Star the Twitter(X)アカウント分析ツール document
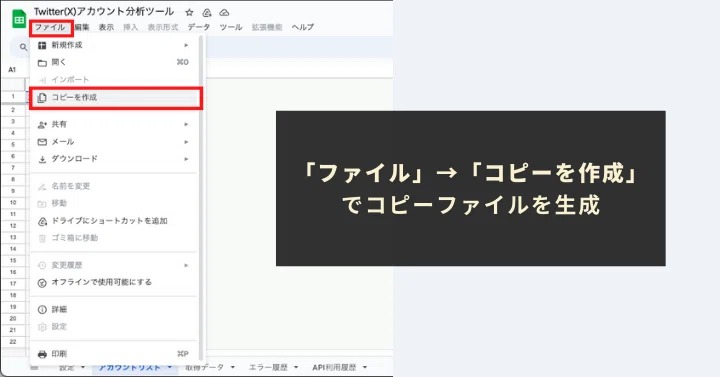The height and width of the screenshot is (377, 720). pos(189,13)
